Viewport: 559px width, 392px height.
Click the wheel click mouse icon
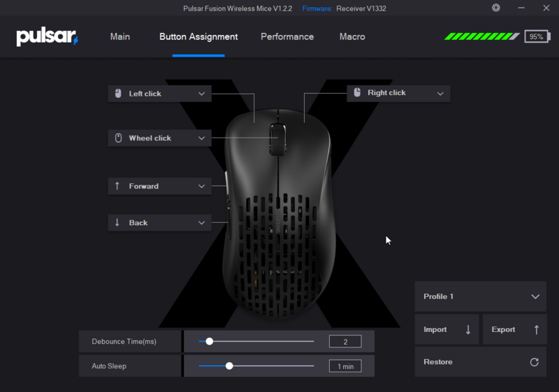point(118,138)
